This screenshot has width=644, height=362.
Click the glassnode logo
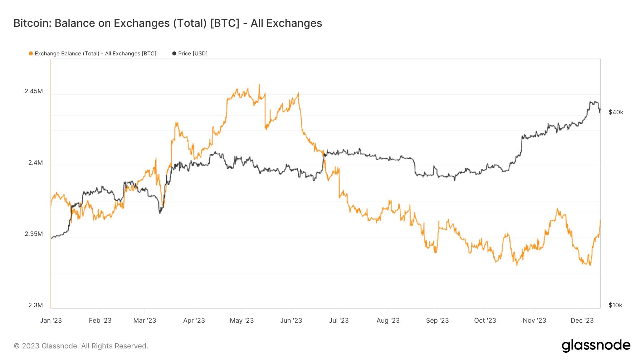(x=596, y=346)
